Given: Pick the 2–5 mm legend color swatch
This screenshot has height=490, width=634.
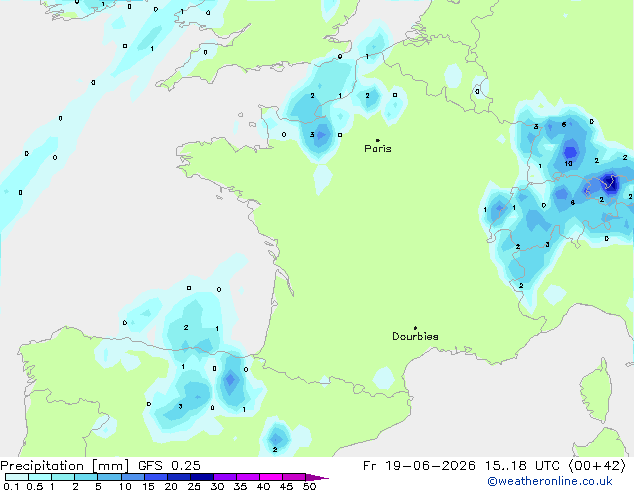Looking at the screenshot, I should 86,477.
